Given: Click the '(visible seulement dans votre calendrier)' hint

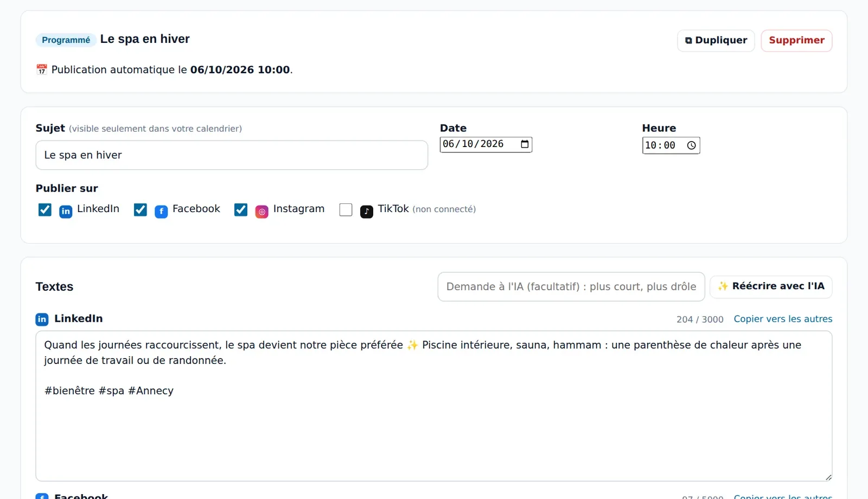Looking at the screenshot, I should 155,129.
